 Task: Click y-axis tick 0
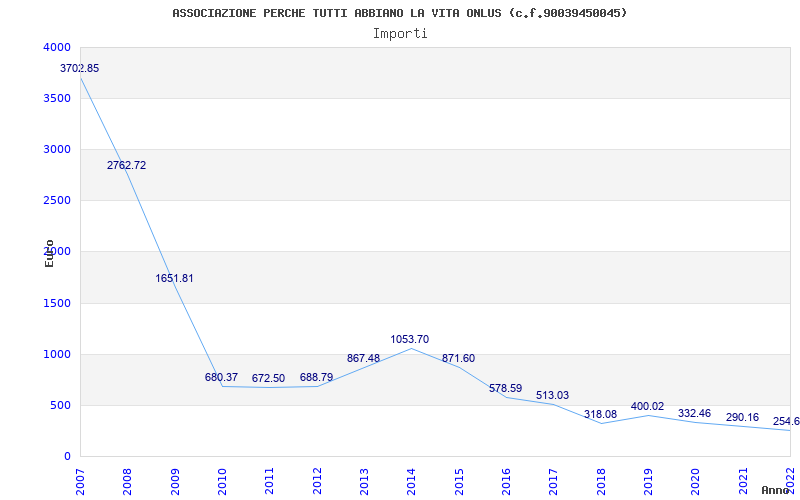67,457
